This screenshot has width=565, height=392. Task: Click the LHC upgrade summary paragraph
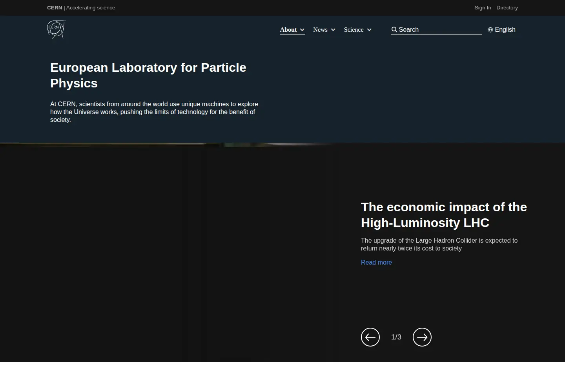[x=439, y=245]
